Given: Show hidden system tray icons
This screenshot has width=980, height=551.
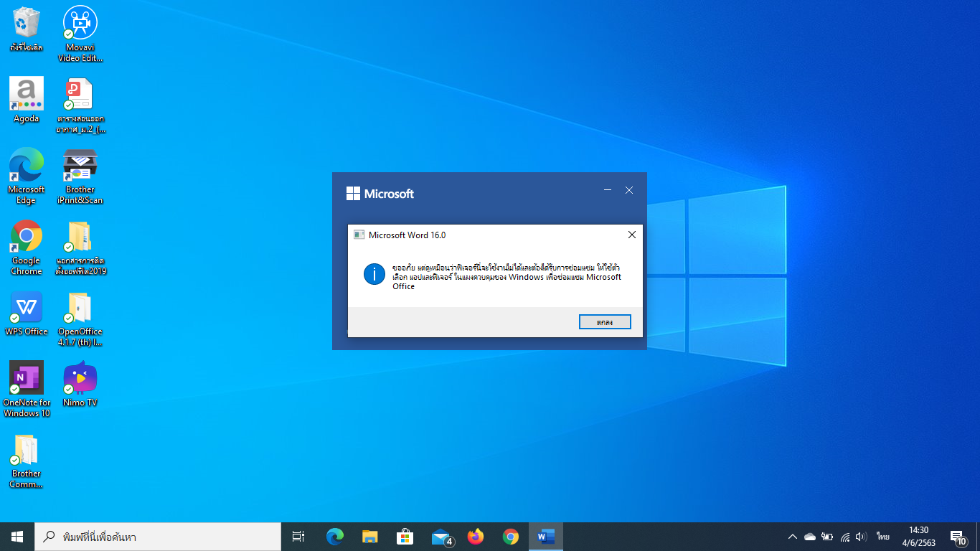Looking at the screenshot, I should [792, 537].
